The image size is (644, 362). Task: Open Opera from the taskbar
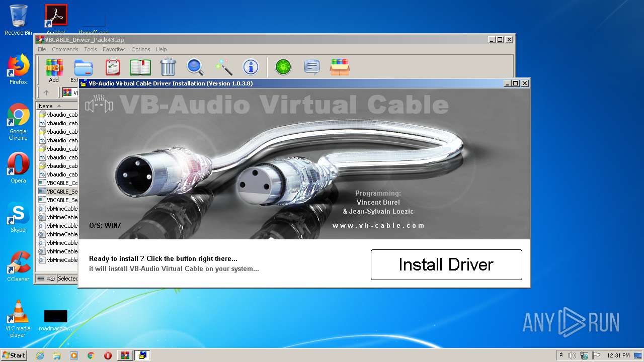[108, 355]
